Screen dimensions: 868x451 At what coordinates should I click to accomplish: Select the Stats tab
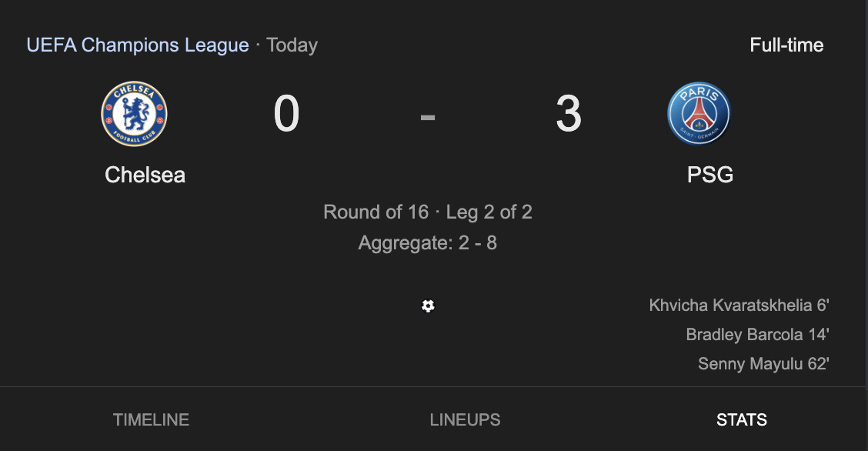pos(741,419)
